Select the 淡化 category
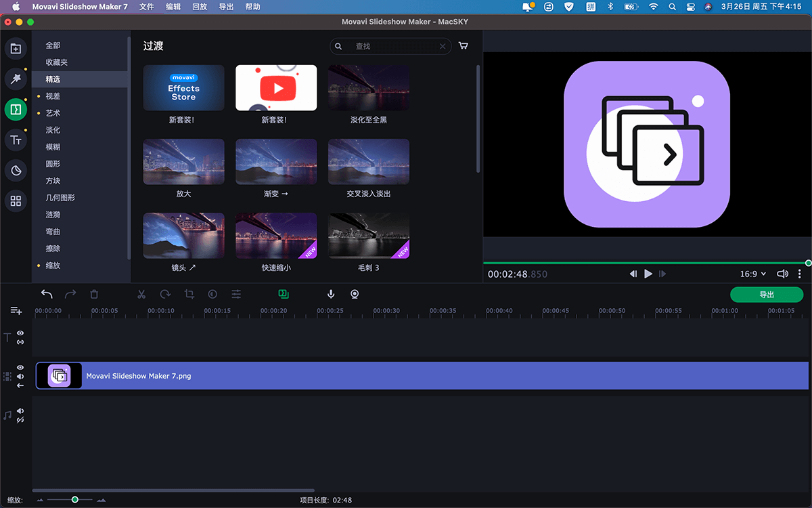Viewport: 812px width, 508px height. [53, 130]
